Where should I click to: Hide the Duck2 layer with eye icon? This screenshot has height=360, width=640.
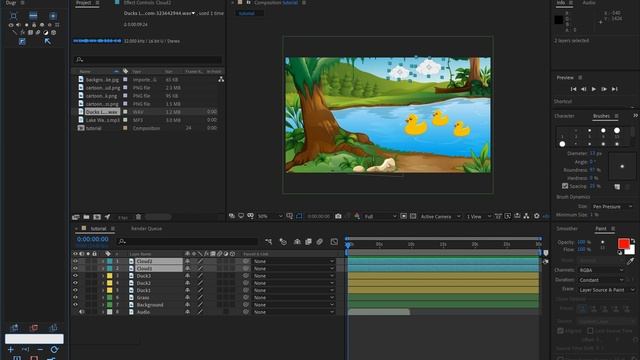[75, 283]
